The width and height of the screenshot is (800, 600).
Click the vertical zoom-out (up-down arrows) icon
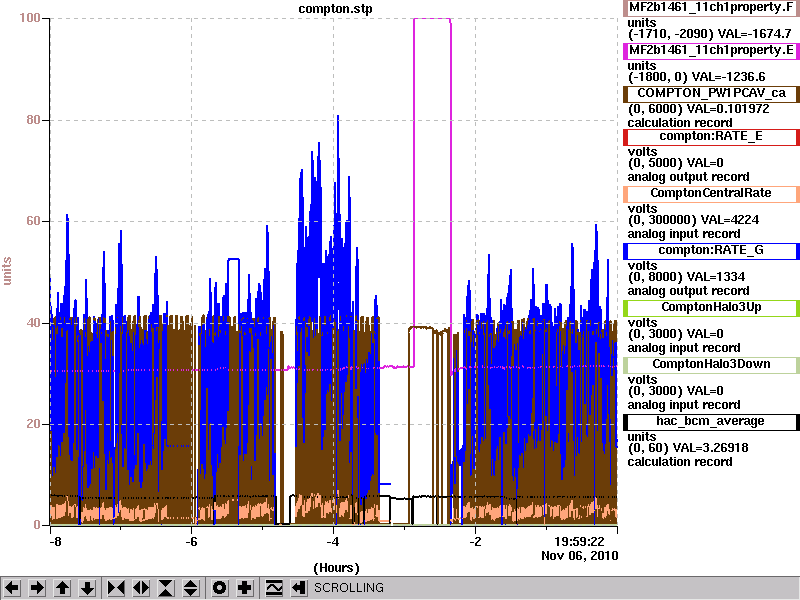click(x=191, y=588)
